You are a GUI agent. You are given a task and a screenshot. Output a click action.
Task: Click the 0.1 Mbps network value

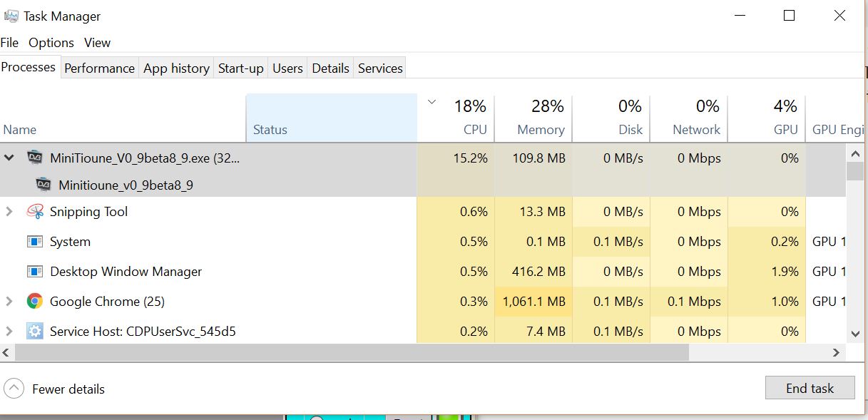coord(694,302)
